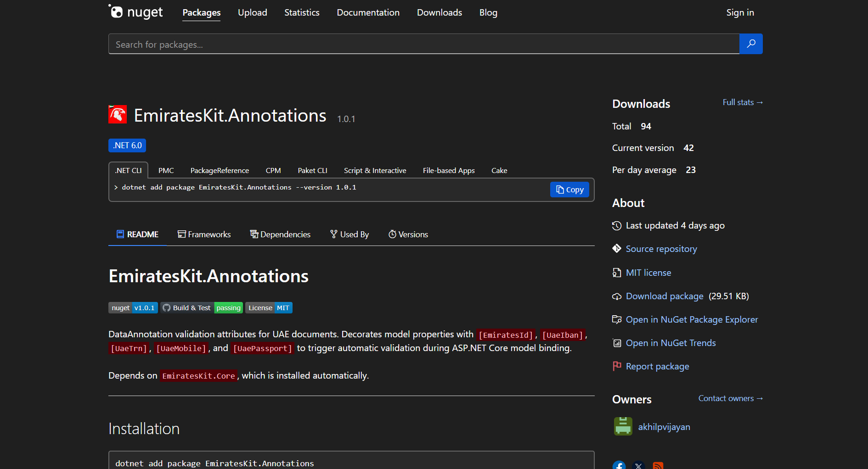The image size is (868, 469).
Task: Open package in NuGet Package Explorer
Action: pos(691,319)
